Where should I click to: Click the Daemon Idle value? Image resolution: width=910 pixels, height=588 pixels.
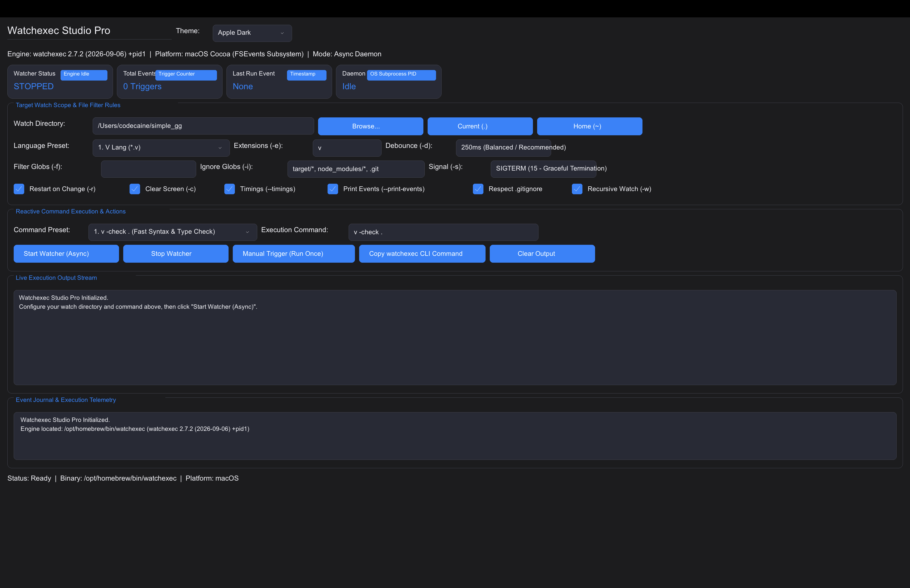point(349,87)
